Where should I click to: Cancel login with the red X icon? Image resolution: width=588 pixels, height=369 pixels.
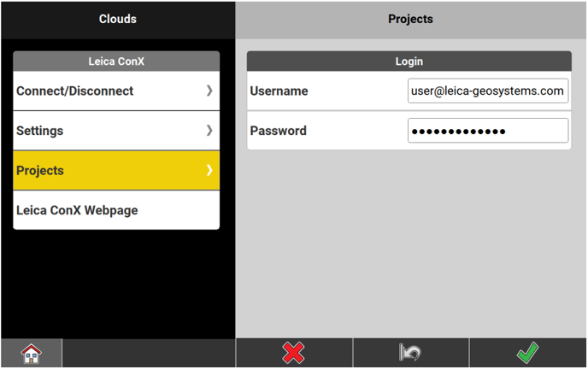[294, 353]
